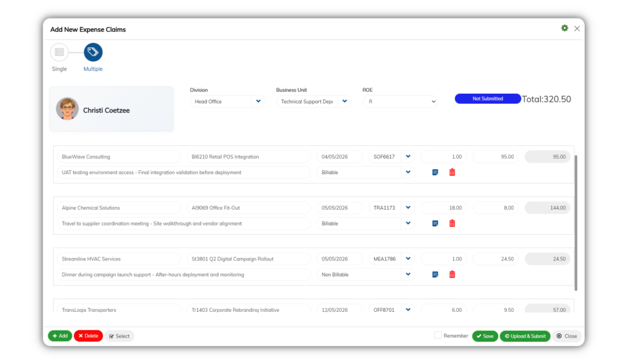Viewport: 628px width, 364px height.
Task: Click the Select button
Action: click(x=120, y=336)
